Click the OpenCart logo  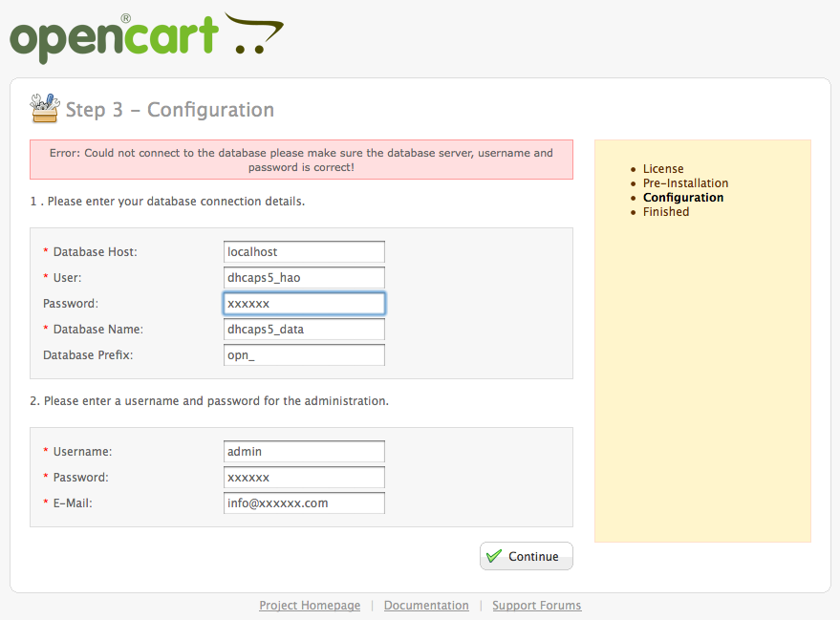click(146, 37)
